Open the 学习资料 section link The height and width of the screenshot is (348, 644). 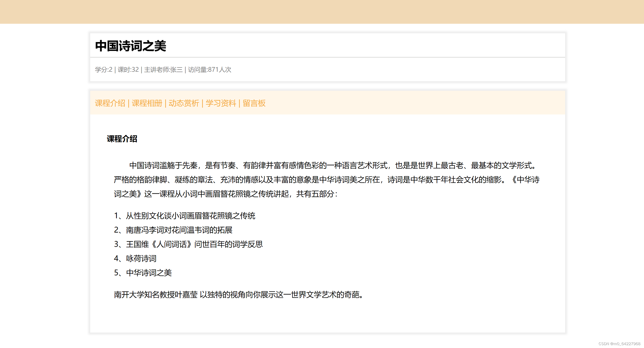point(221,103)
